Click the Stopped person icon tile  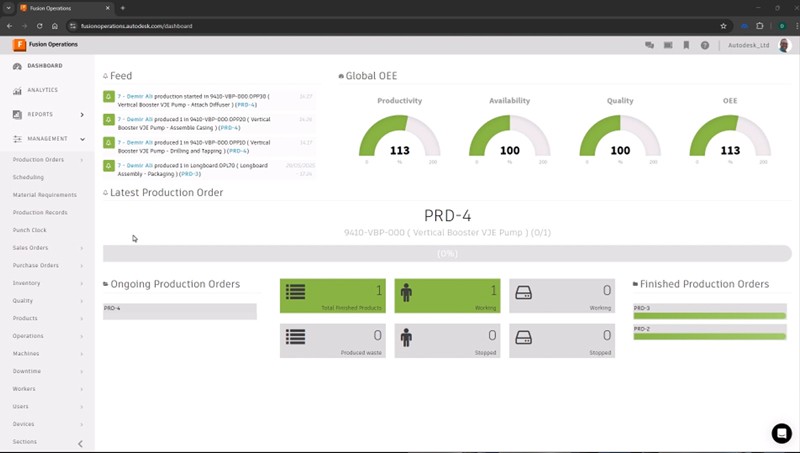406,337
